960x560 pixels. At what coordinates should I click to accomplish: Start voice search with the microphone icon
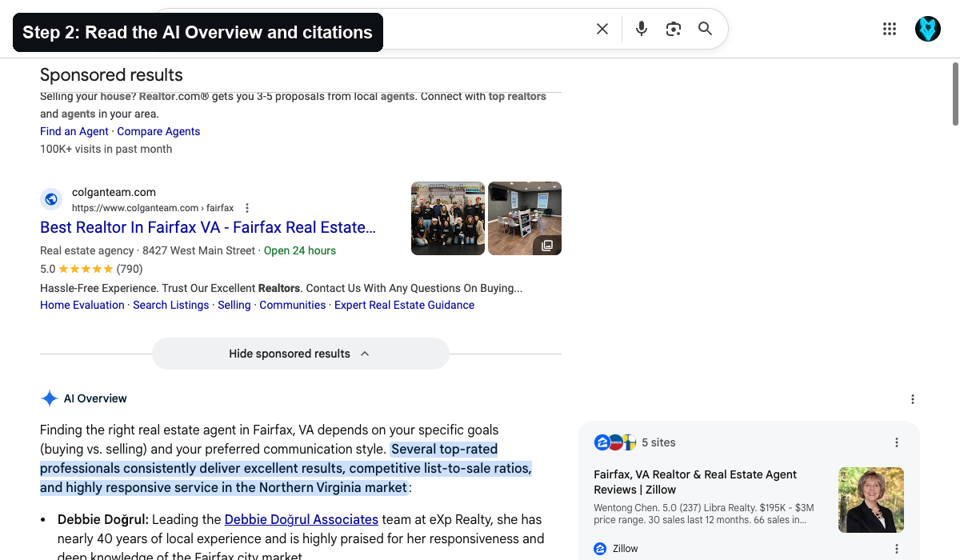click(x=642, y=29)
